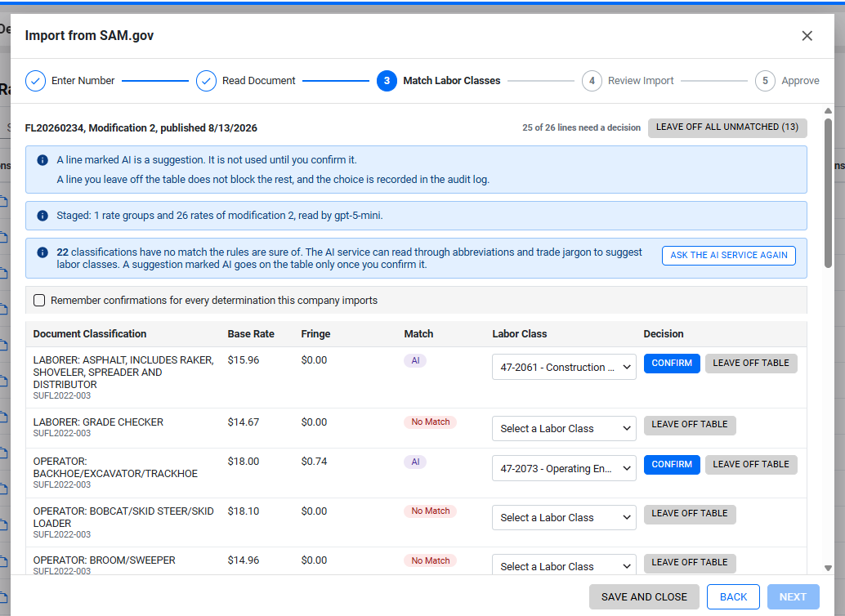Click No Match badge on GRADE CHECKER row
Screen dimensions: 845x616
click(x=430, y=422)
